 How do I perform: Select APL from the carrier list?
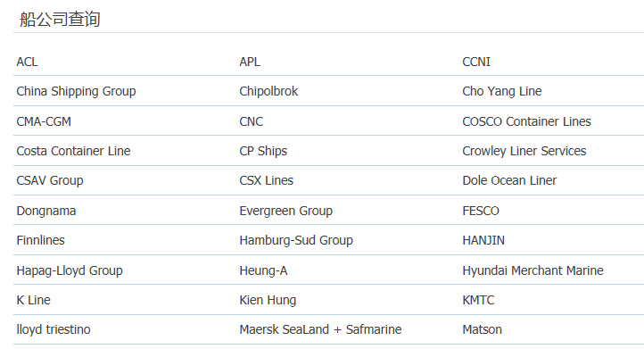250,62
